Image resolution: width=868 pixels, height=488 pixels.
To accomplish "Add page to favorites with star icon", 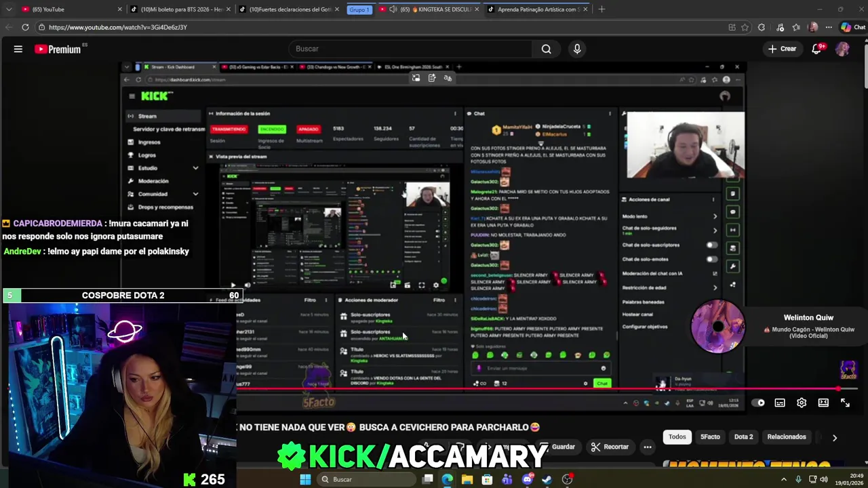I will pyautogui.click(x=745, y=27).
